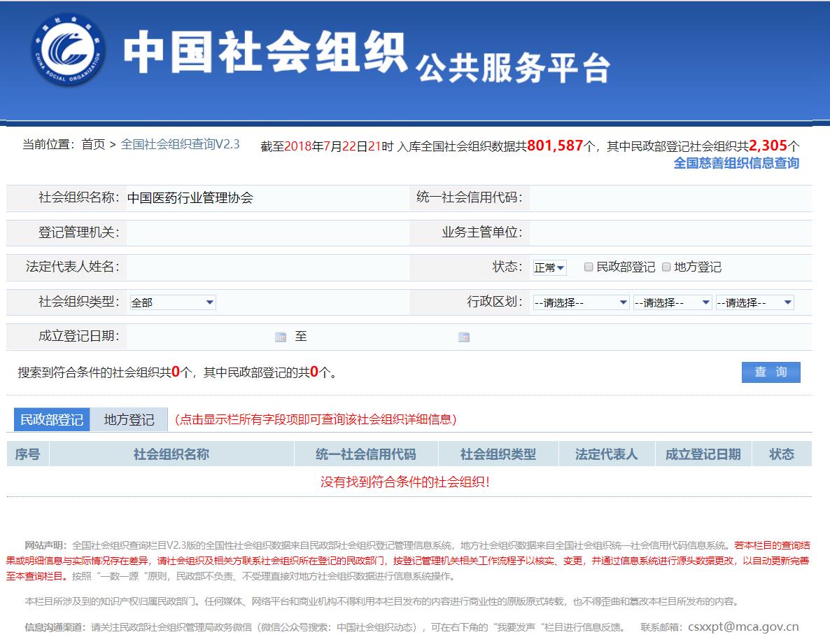830x644 pixels.
Task: Click the 成立登记日期 start date field
Action: click(200, 337)
